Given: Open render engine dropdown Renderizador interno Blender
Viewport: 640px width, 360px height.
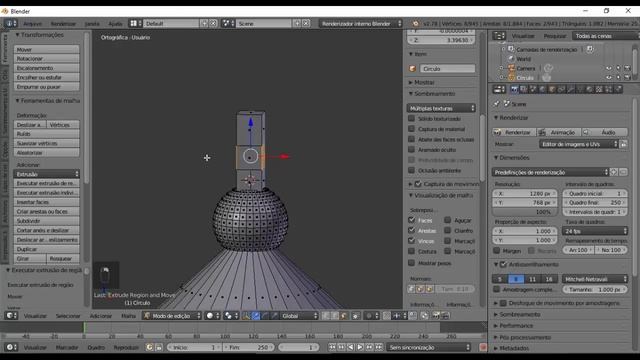Looking at the screenshot, I should (x=361, y=23).
